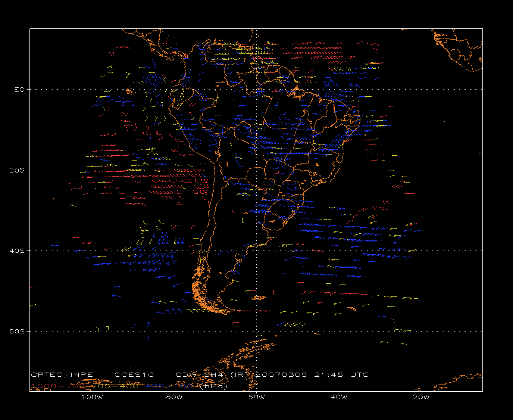513x420 pixels.
Task: Click the 21:45 UTC time text
Action: 342,375
